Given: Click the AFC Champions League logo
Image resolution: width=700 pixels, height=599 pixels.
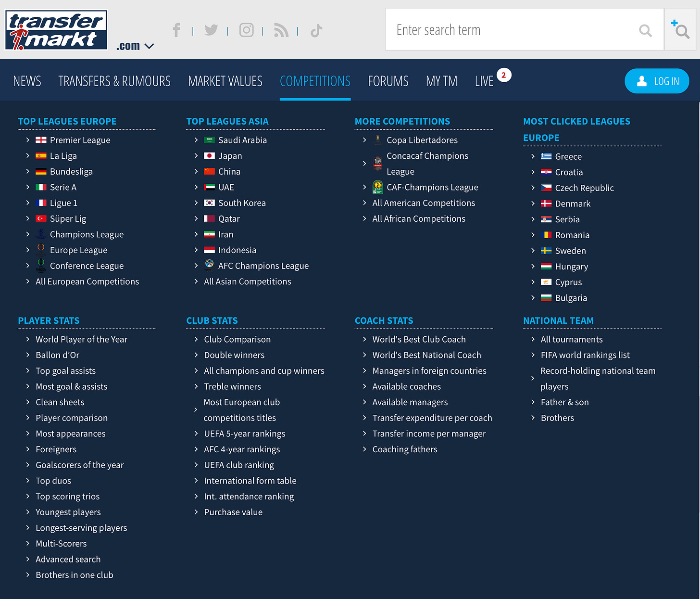Looking at the screenshot, I should [x=209, y=266].
